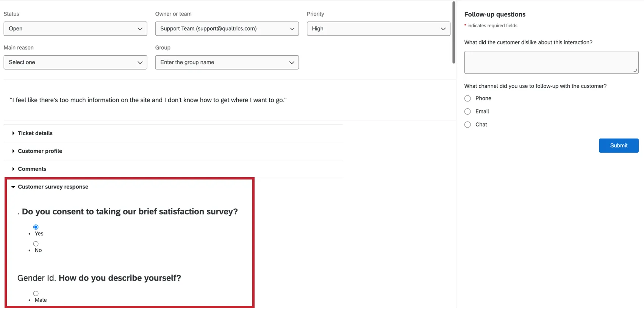This screenshot has height=309, width=644.
Task: Expand the Customer profile section
Action: [x=40, y=151]
